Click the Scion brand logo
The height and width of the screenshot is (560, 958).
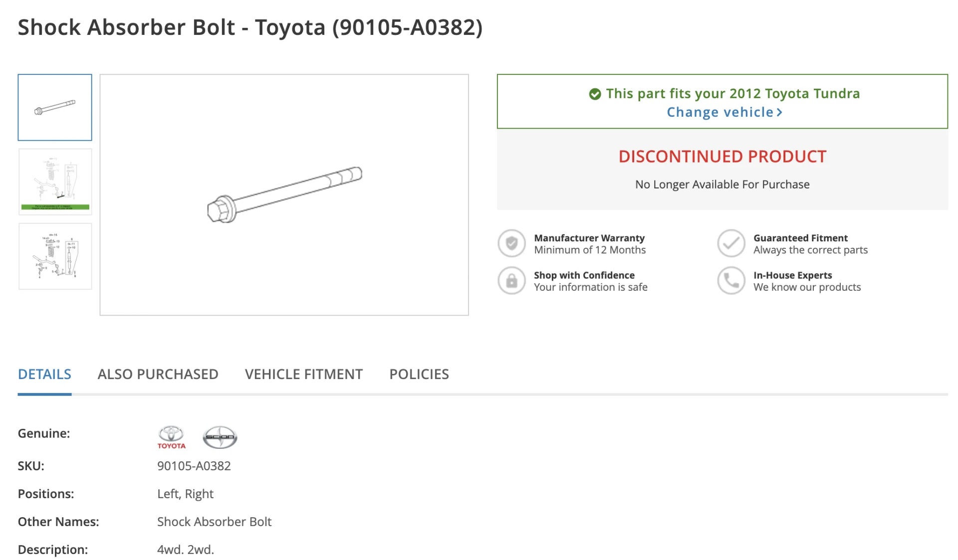coord(220,437)
